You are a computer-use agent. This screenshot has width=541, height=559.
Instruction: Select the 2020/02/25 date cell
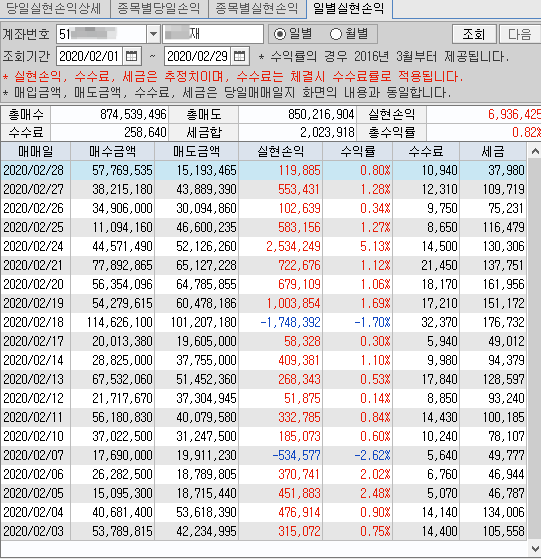pos(36,227)
